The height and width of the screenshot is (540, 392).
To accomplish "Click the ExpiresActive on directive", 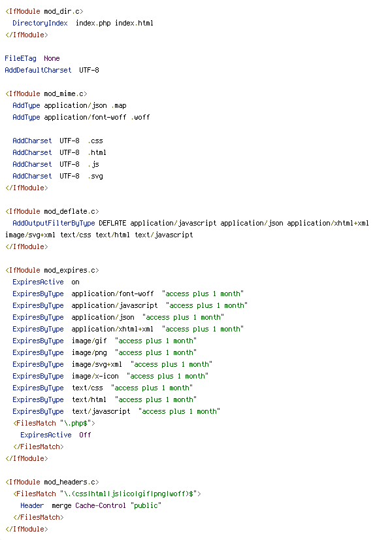I will point(46,282).
